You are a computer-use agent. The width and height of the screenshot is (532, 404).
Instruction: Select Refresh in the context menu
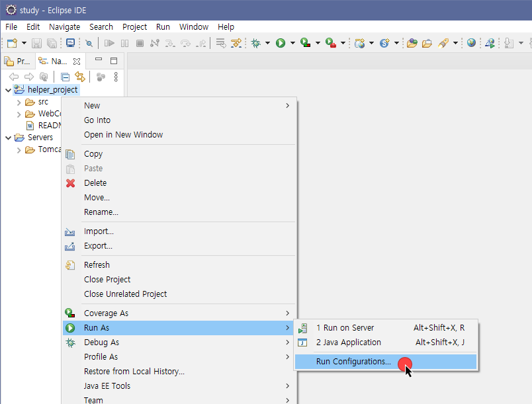(x=179, y=264)
